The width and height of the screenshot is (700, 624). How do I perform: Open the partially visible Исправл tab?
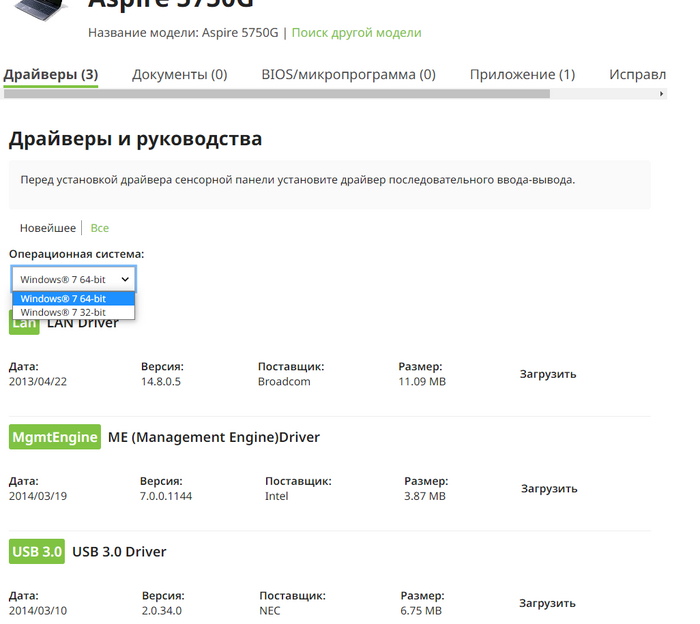[638, 75]
